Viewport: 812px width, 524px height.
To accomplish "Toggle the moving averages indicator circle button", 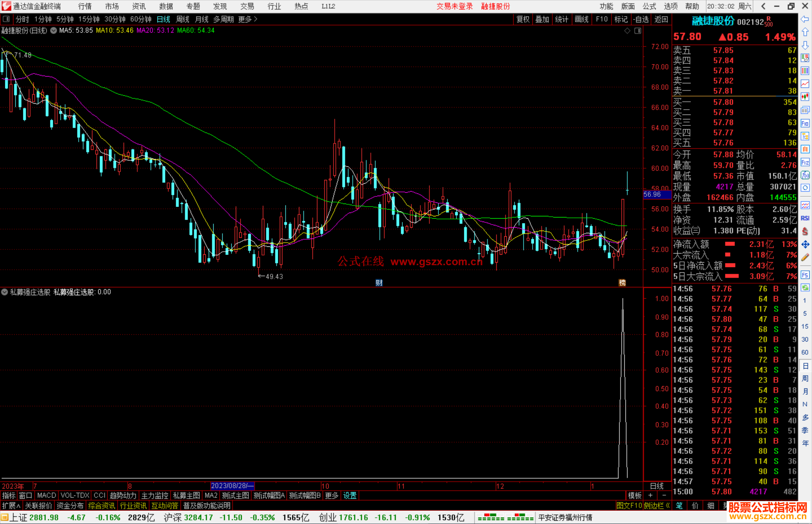I will pyautogui.click(x=53, y=30).
